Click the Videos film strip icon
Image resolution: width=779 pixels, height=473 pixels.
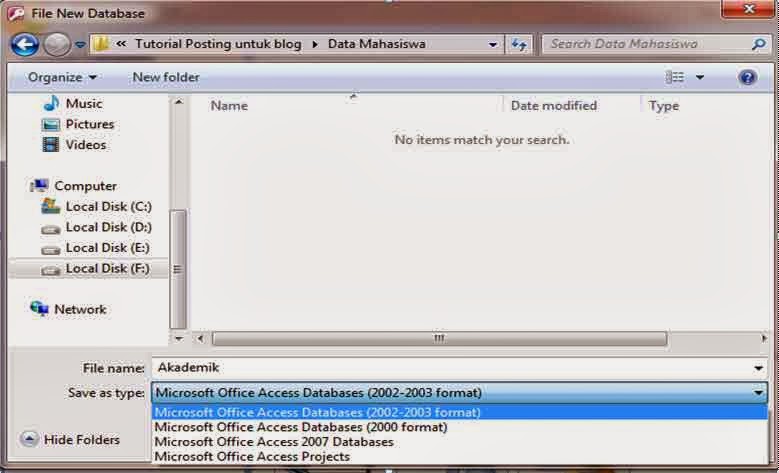(x=51, y=145)
